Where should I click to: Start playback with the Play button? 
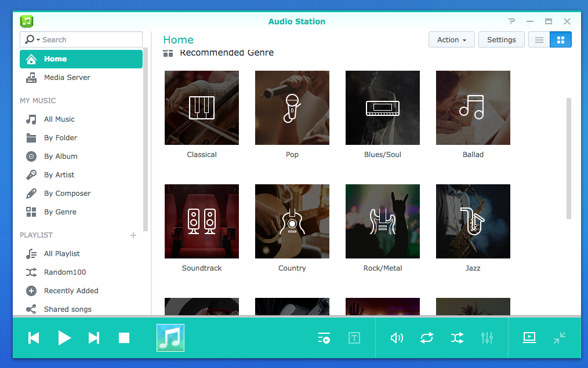(x=64, y=338)
